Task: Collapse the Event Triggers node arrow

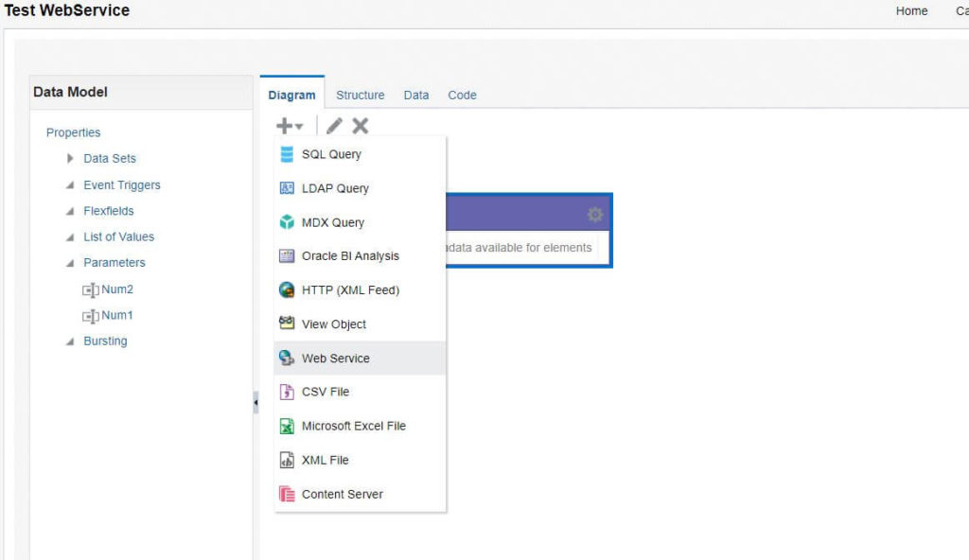Action: tap(70, 184)
